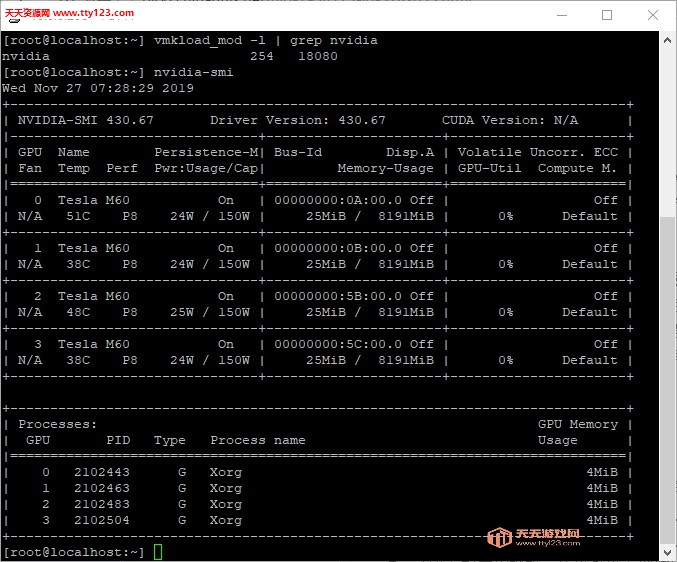Click PID '2102504'

102,520
